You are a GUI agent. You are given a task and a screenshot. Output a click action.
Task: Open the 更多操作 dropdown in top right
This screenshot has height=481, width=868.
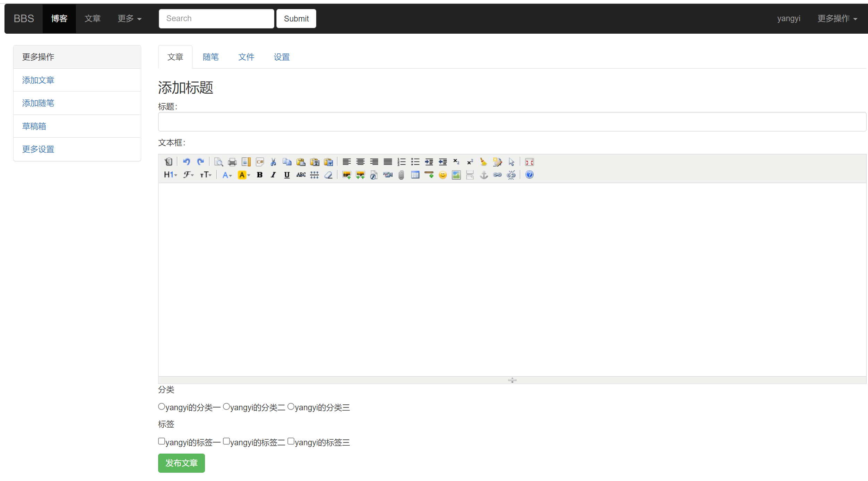pos(837,19)
